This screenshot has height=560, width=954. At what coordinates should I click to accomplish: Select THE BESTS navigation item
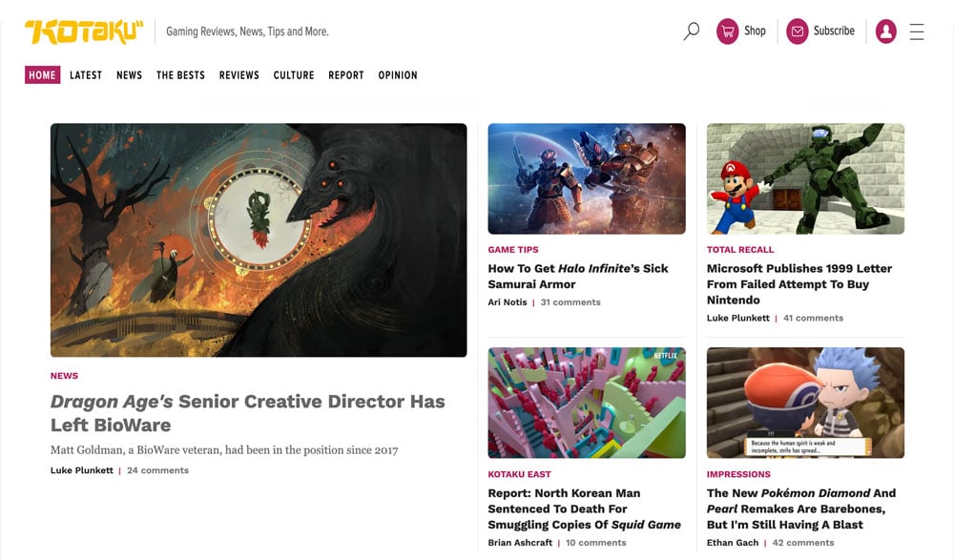tap(180, 74)
